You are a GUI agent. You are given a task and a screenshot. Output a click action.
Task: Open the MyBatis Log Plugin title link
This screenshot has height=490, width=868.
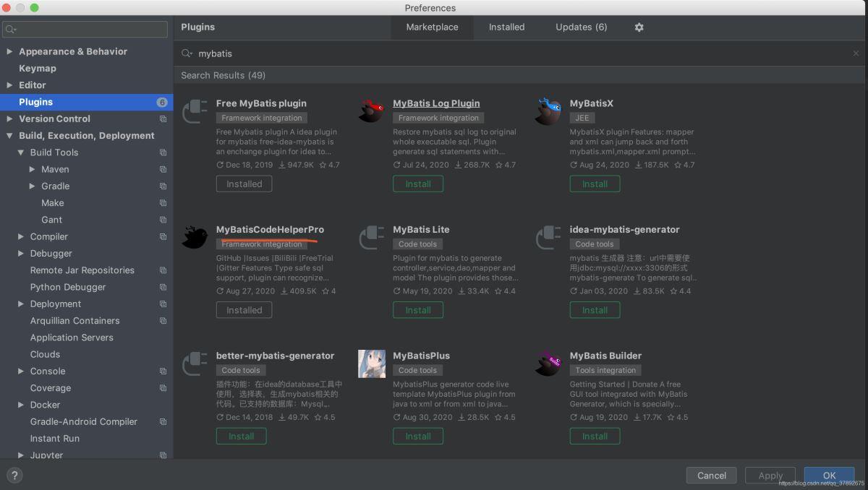coord(436,103)
